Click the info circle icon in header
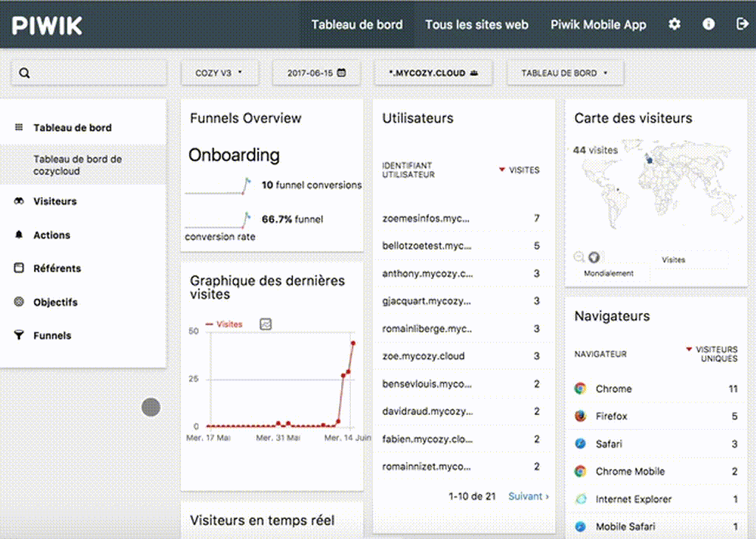This screenshot has width=756, height=539. click(x=708, y=24)
